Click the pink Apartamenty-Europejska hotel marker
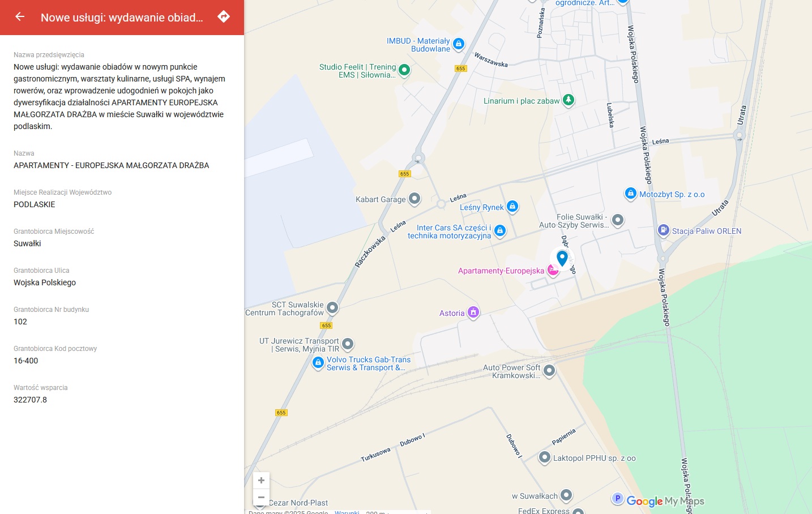 pos(553,271)
